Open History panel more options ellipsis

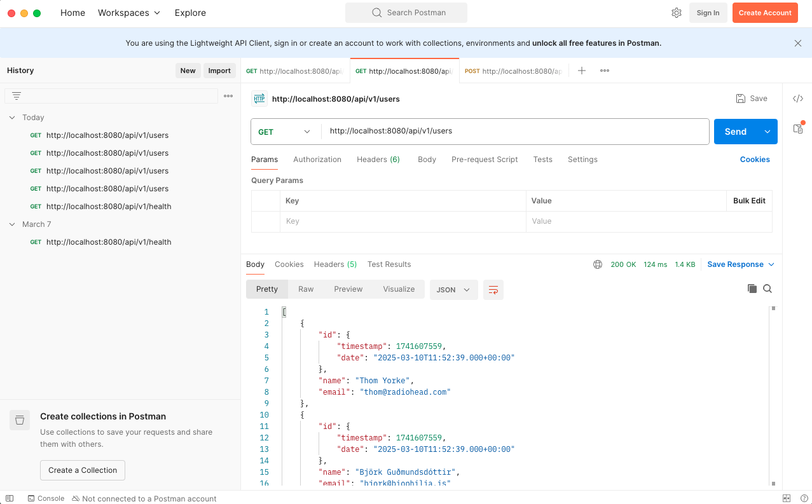228,96
